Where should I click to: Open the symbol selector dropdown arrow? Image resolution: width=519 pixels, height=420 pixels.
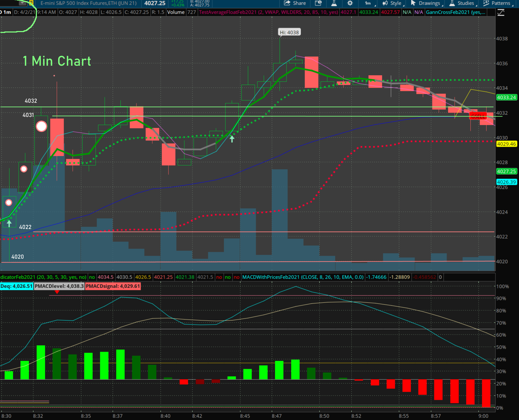22,3
